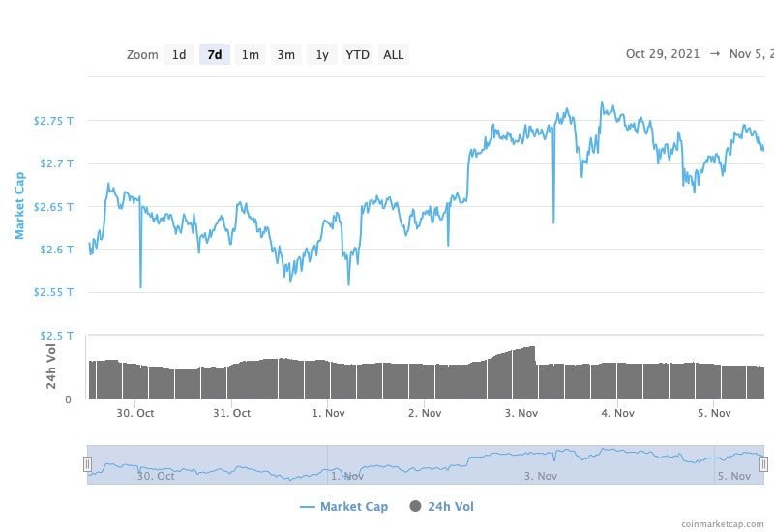Toggle the Market Cap series in legend

coord(354,506)
